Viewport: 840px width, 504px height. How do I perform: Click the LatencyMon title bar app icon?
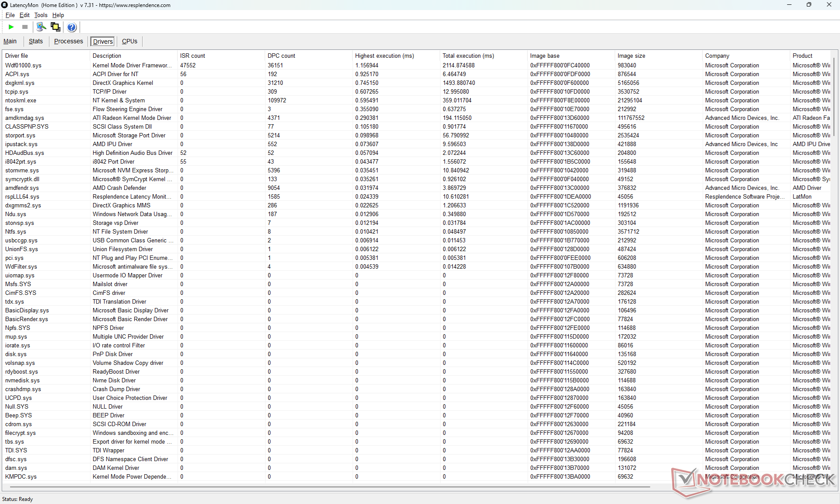click(x=5, y=5)
